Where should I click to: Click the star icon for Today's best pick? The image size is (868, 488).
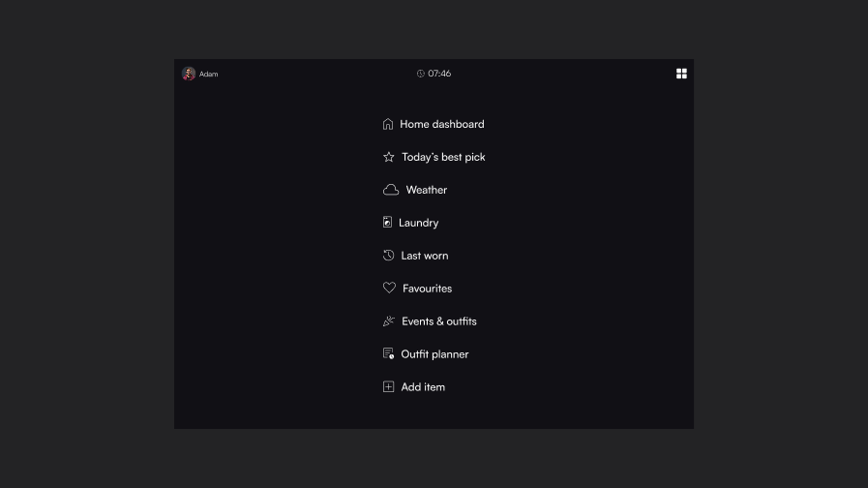pos(389,157)
